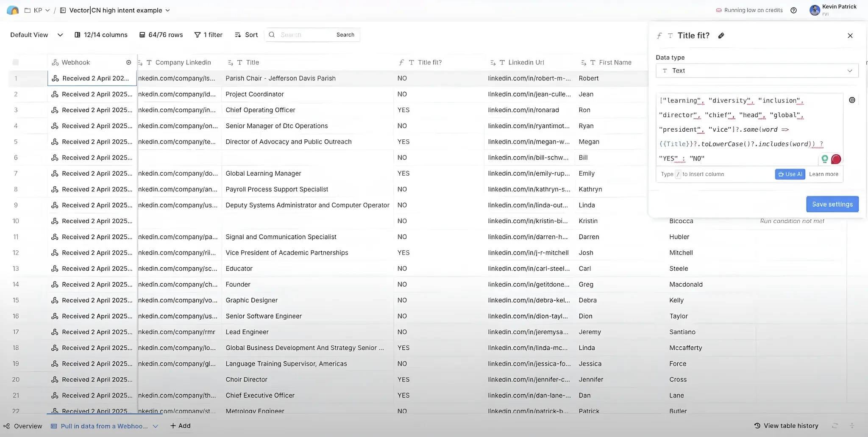Expand the Data type Text dropdown

pyautogui.click(x=757, y=71)
